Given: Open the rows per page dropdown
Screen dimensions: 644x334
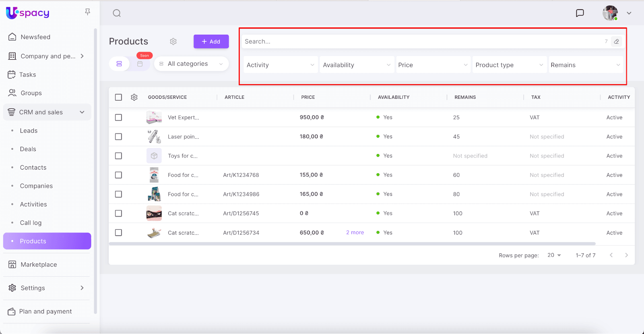Looking at the screenshot, I should 554,255.
